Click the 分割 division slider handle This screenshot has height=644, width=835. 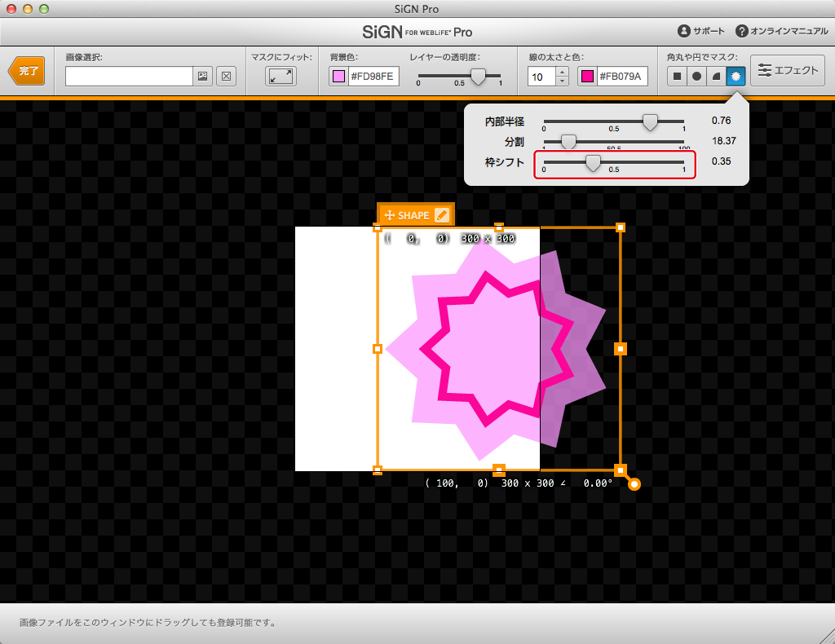click(568, 142)
